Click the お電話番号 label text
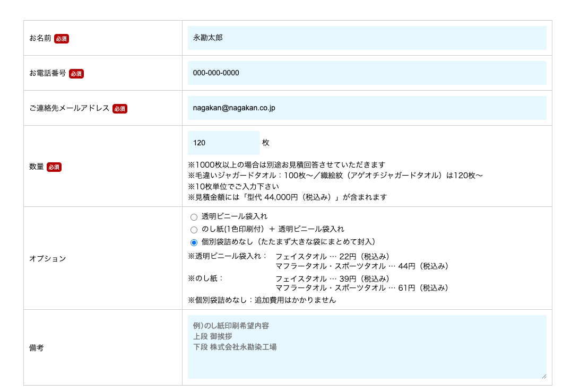580x392 pixels. click(x=48, y=73)
